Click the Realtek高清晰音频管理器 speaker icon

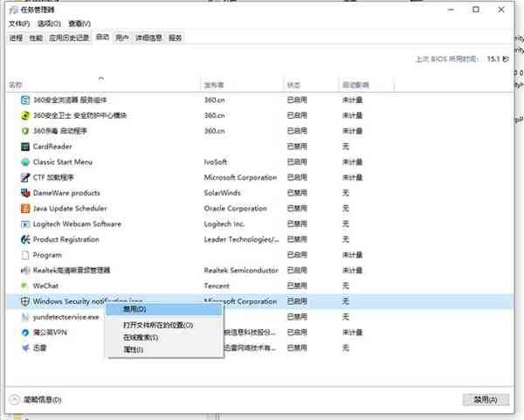pyautogui.click(x=25, y=271)
